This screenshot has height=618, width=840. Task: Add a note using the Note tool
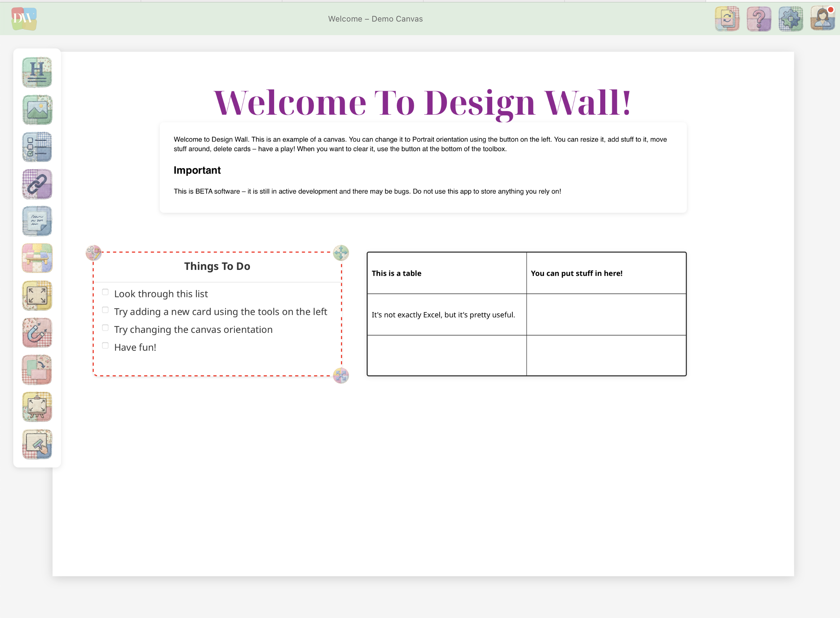coord(37,221)
